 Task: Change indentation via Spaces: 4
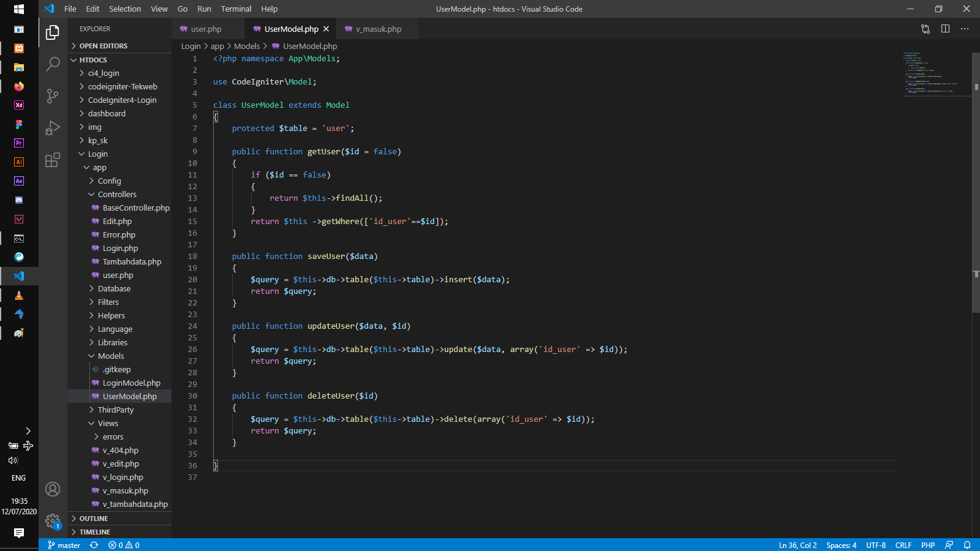pos(841,545)
